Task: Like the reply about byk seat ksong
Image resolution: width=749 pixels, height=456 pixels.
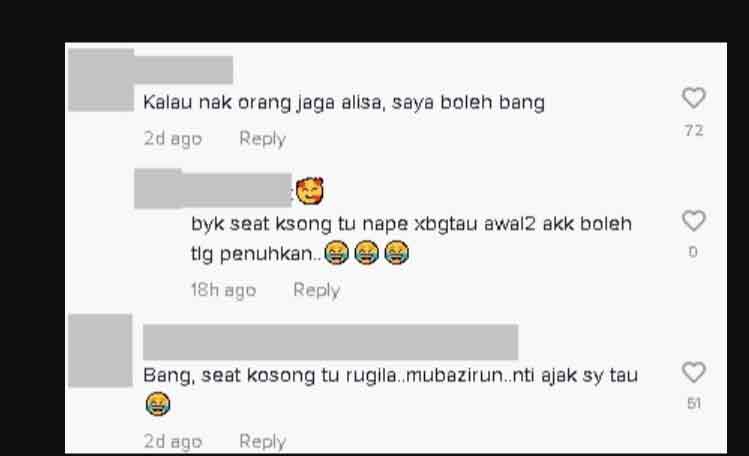Action: [x=694, y=221]
